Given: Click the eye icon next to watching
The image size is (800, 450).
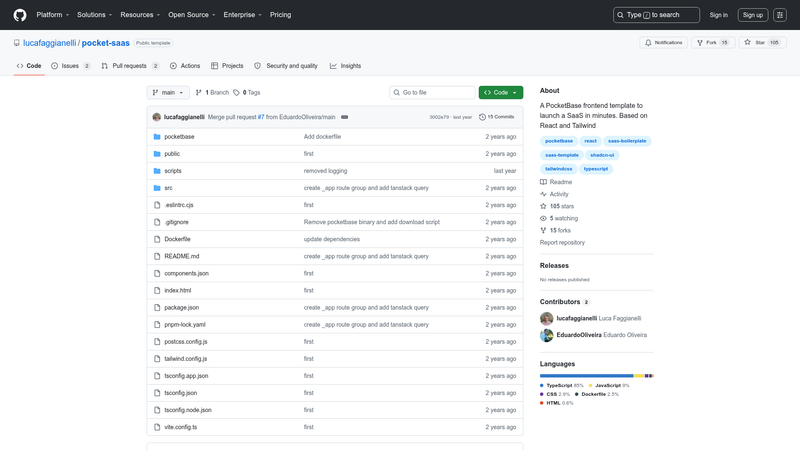Looking at the screenshot, I should click(x=543, y=218).
